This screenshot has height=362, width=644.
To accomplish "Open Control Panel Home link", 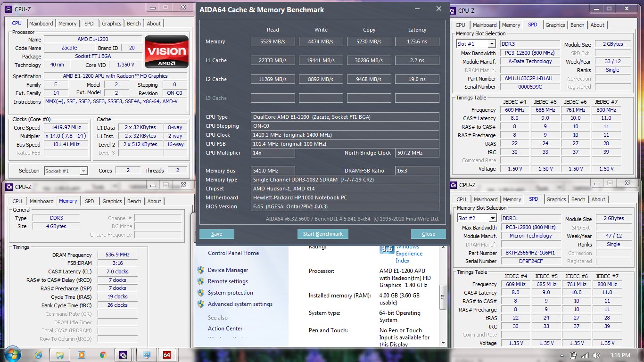I will [233, 253].
